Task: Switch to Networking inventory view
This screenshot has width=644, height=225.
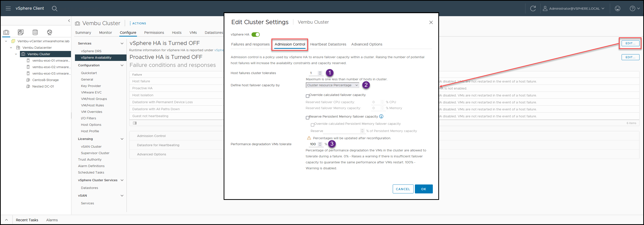Action: click(x=50, y=32)
